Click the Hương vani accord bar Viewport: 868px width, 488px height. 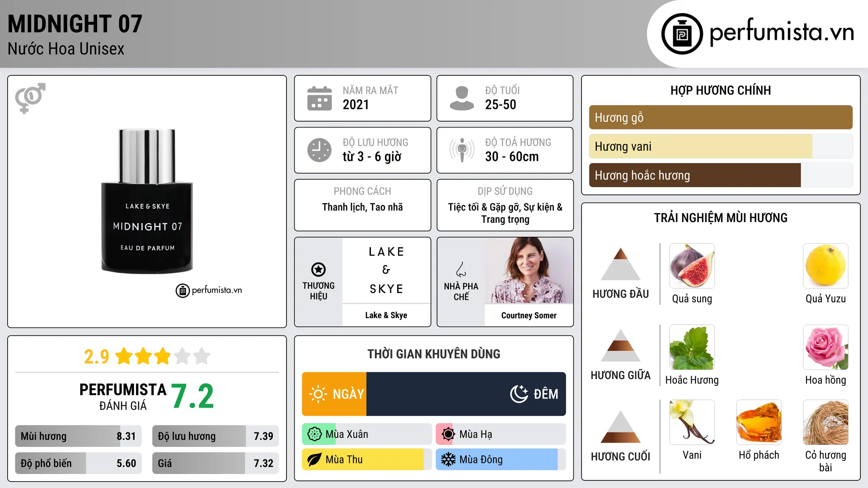point(721,146)
